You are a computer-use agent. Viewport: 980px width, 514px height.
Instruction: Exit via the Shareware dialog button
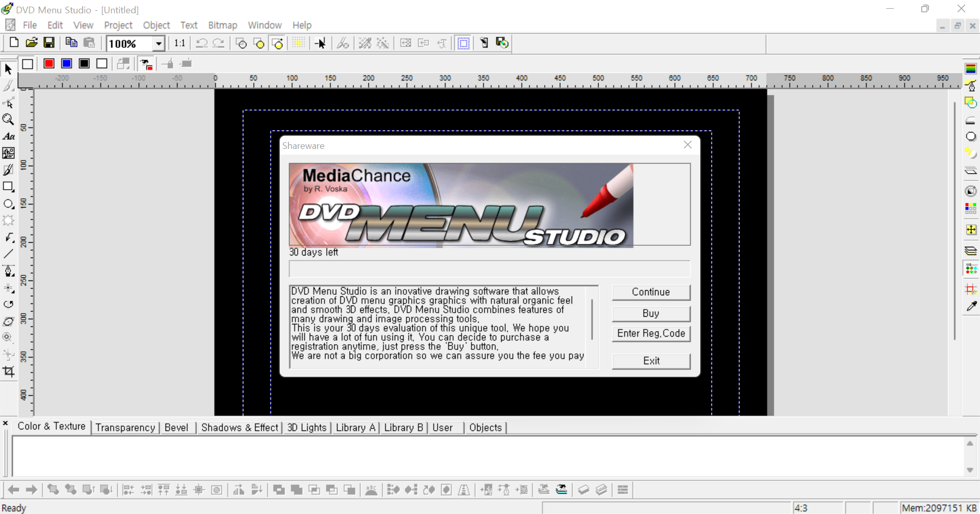pos(651,361)
